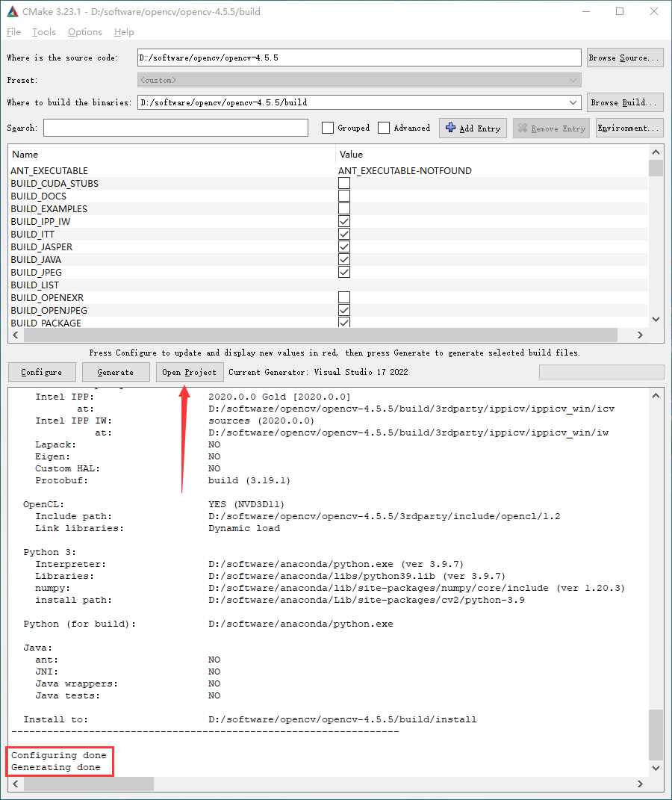Click the Open Project button
Screen dimensions: 672x800
189,372
